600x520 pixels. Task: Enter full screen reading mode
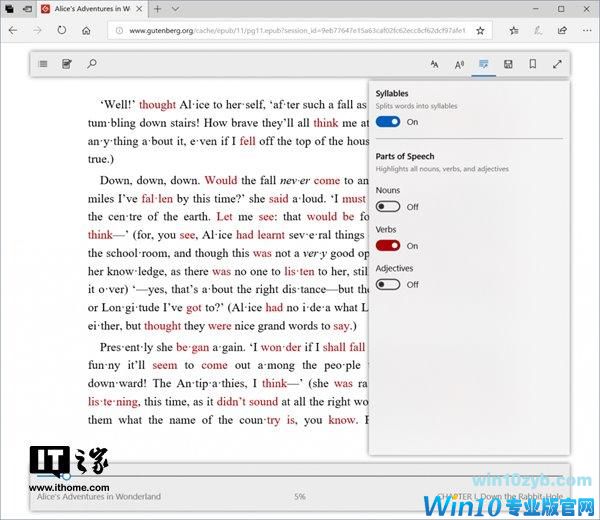pos(557,64)
